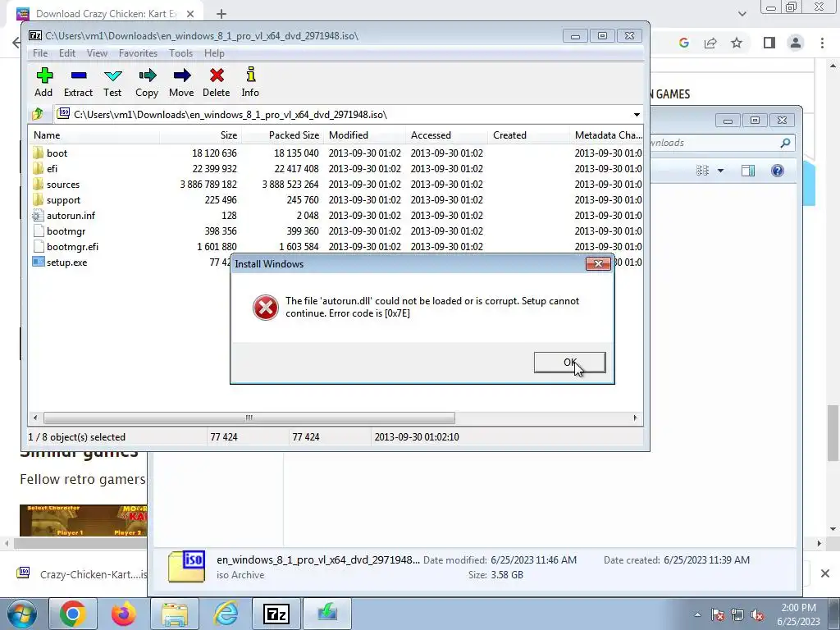840x630 pixels.
Task: Open Chrome tab search chevron
Action: pyautogui.click(x=742, y=14)
